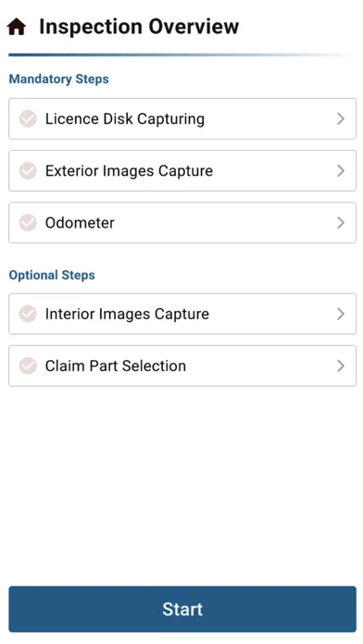This screenshot has height=644, width=363.
Task: Click the Mandatory Steps heading
Action: [58, 79]
